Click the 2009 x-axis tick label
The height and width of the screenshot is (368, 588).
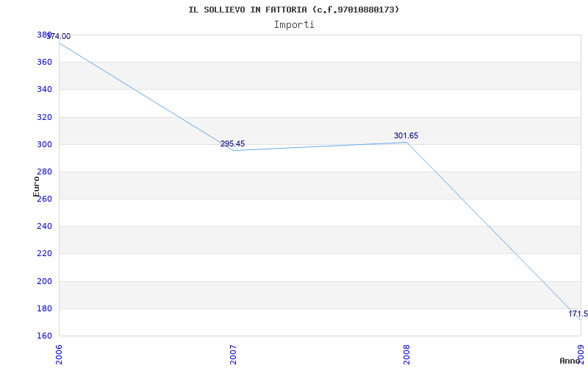[x=580, y=353]
